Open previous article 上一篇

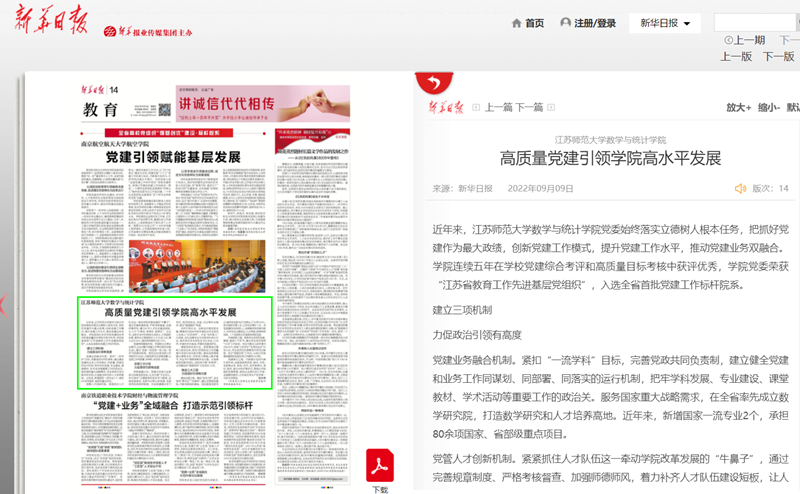497,107
